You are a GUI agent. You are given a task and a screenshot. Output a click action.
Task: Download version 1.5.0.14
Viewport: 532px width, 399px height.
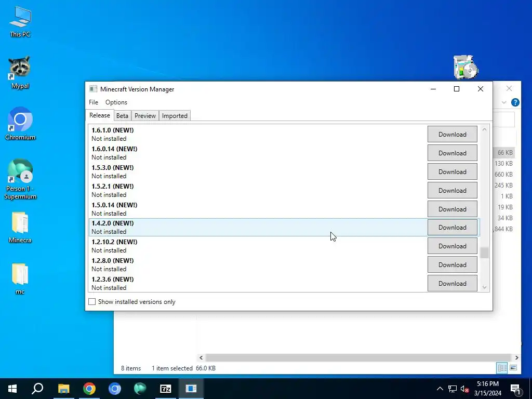tap(453, 209)
